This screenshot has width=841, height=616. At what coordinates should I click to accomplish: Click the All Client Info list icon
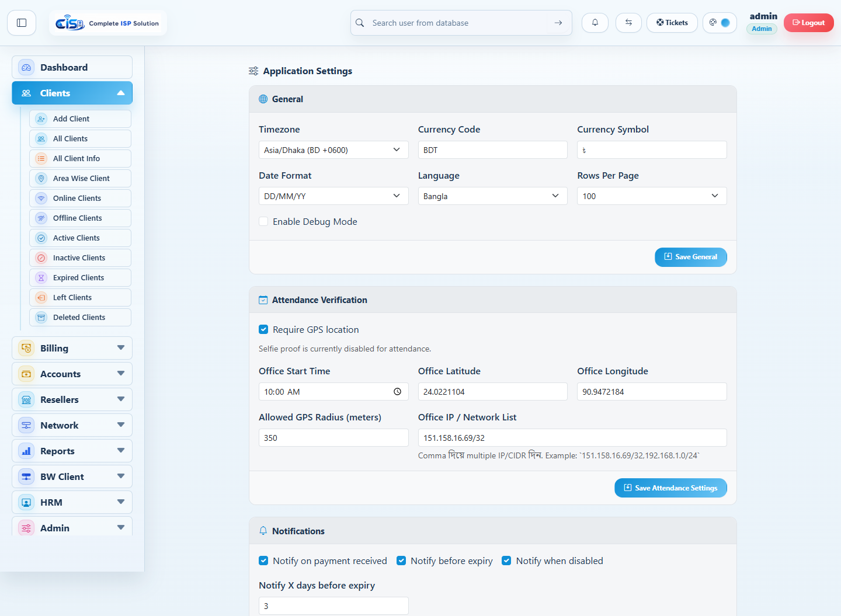[41, 159]
